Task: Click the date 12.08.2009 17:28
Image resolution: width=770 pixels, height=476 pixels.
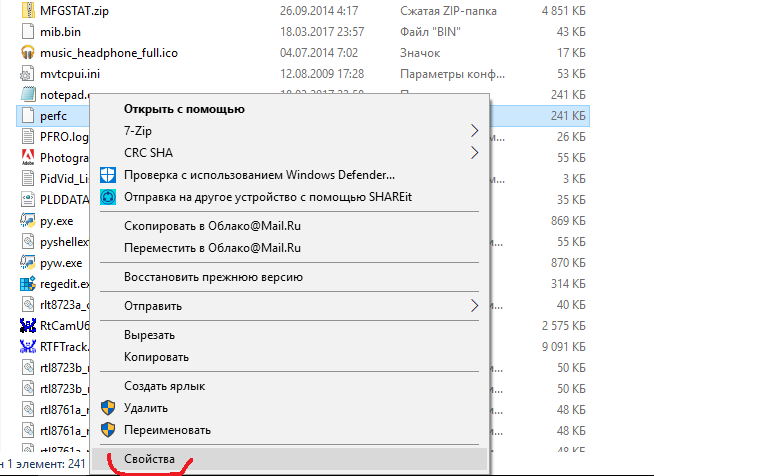Action: click(322, 74)
